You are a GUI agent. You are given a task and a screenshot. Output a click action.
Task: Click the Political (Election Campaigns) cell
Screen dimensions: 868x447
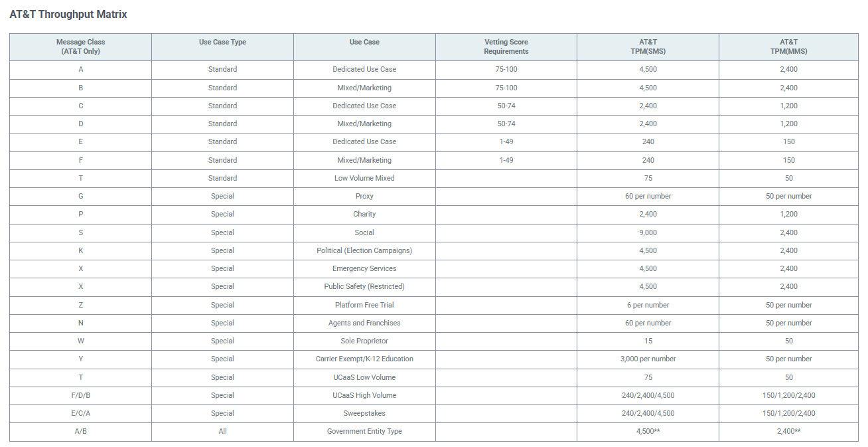(x=364, y=250)
